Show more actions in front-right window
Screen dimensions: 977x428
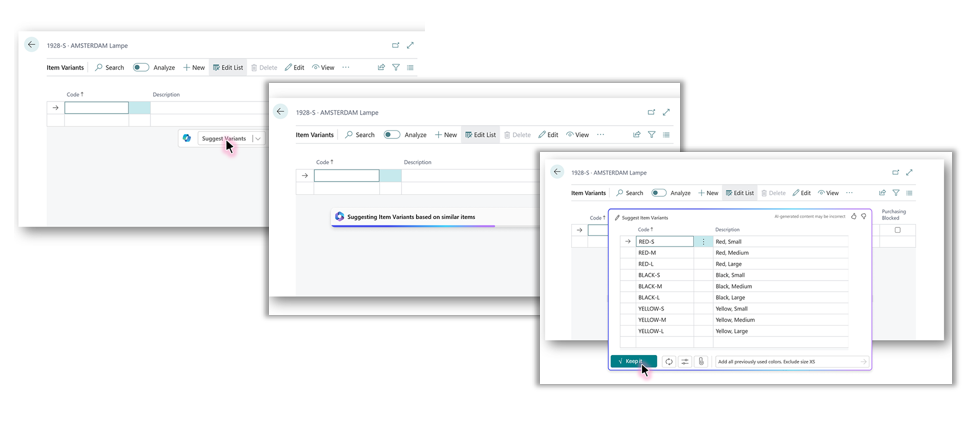(x=849, y=193)
